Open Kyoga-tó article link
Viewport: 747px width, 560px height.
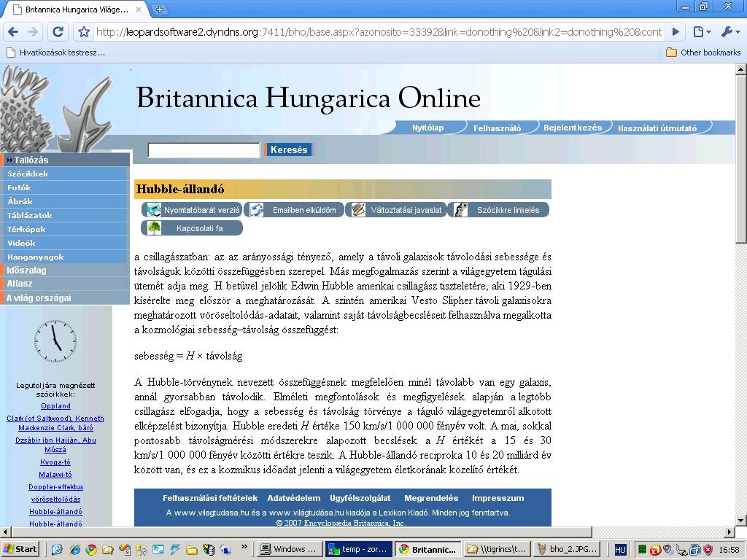click(x=55, y=462)
